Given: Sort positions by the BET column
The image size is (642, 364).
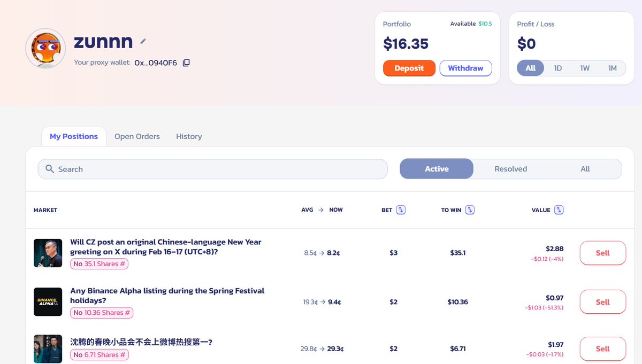Looking at the screenshot, I should click(x=401, y=210).
